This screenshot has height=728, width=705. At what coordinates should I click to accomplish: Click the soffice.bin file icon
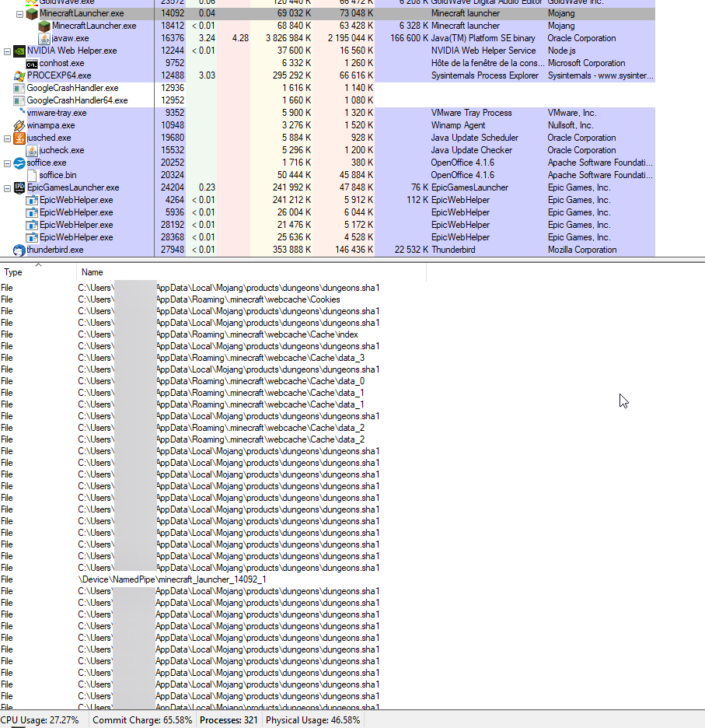[x=32, y=176]
